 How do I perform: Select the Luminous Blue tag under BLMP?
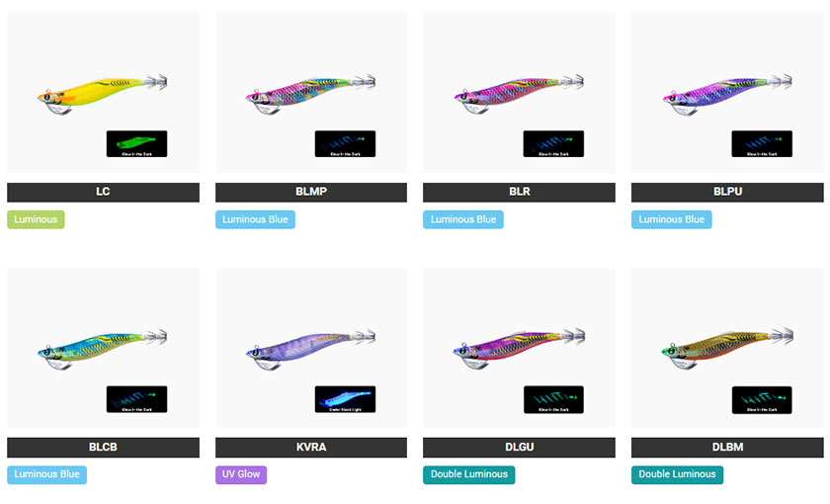pyautogui.click(x=255, y=219)
